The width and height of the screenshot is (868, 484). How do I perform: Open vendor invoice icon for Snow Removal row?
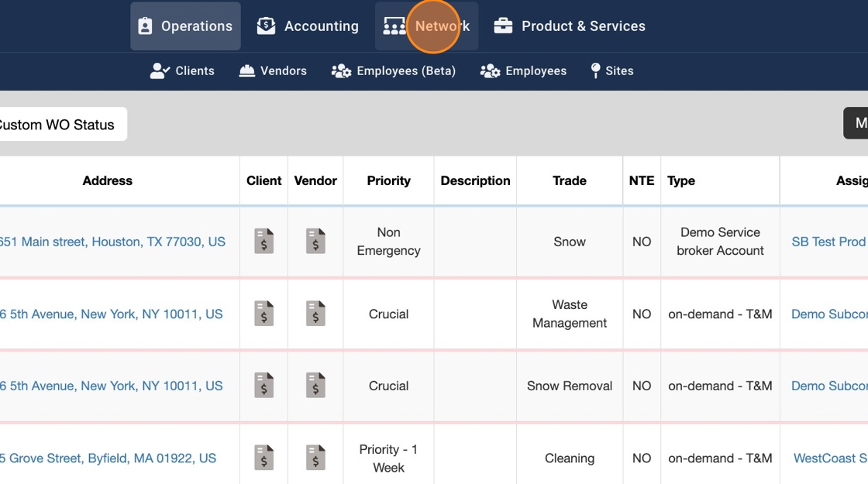coord(315,386)
